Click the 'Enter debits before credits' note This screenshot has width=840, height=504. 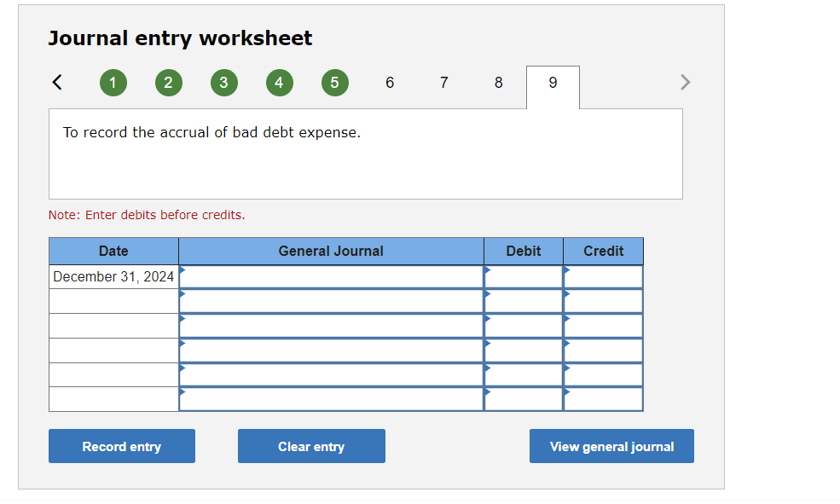coord(147,215)
